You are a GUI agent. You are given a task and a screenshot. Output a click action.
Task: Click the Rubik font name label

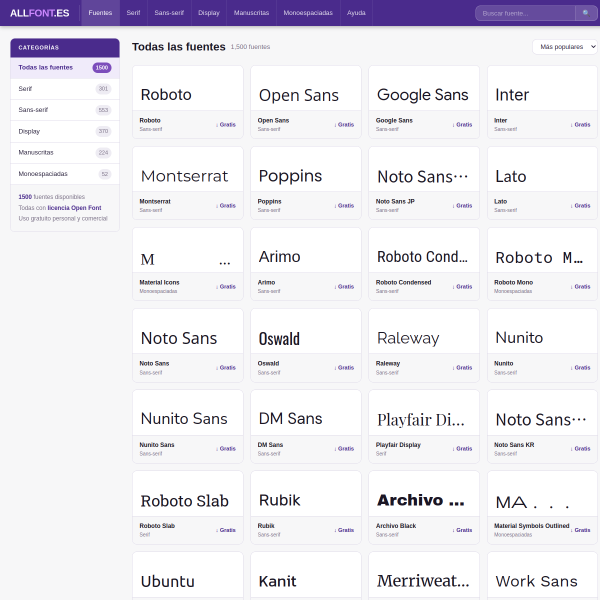[266, 526]
